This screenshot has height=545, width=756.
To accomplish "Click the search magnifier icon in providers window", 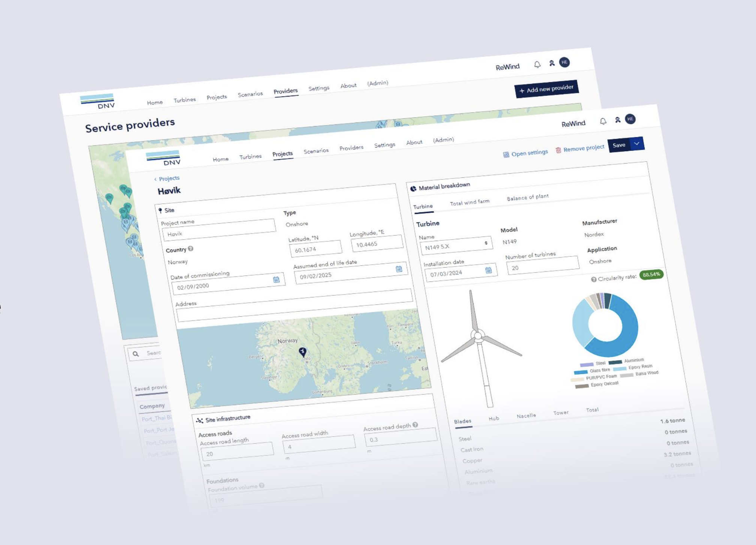I will click(x=136, y=354).
